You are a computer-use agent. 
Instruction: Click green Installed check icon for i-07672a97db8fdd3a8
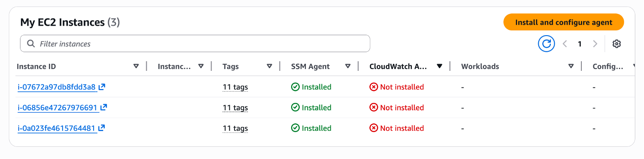click(x=295, y=87)
